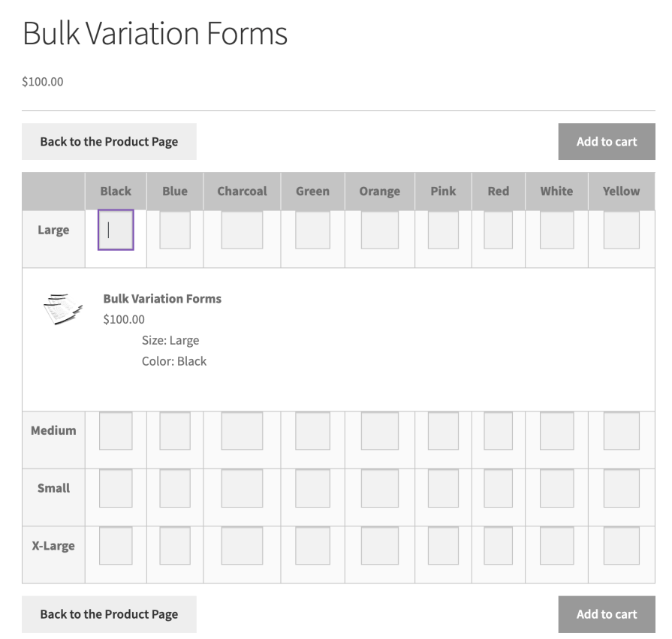Click the Bulk Variation Forms product name
672x639 pixels.
pyautogui.click(x=162, y=298)
